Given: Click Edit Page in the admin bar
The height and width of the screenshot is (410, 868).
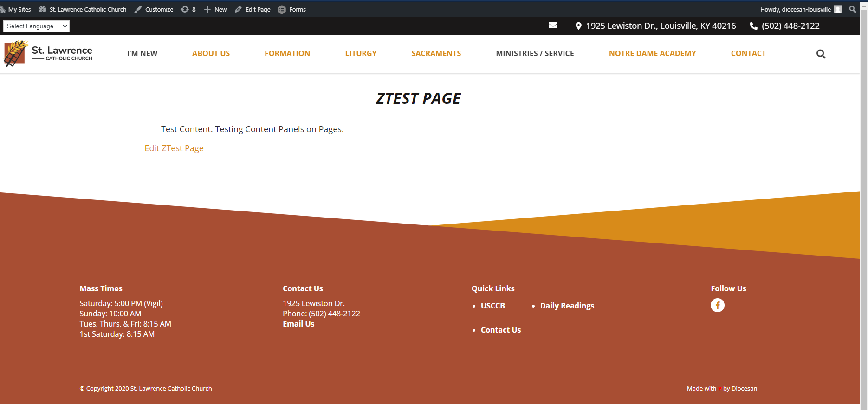Looking at the screenshot, I should [x=253, y=9].
